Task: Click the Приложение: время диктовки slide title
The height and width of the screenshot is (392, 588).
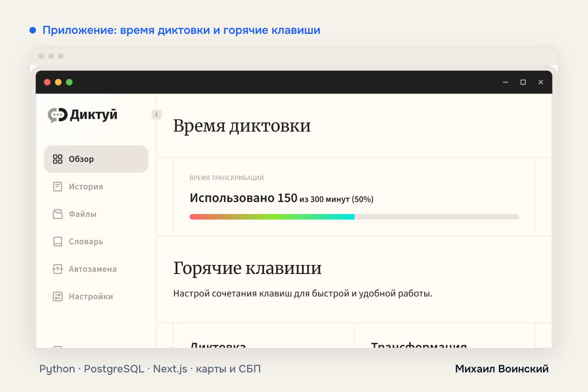Action: point(181,30)
